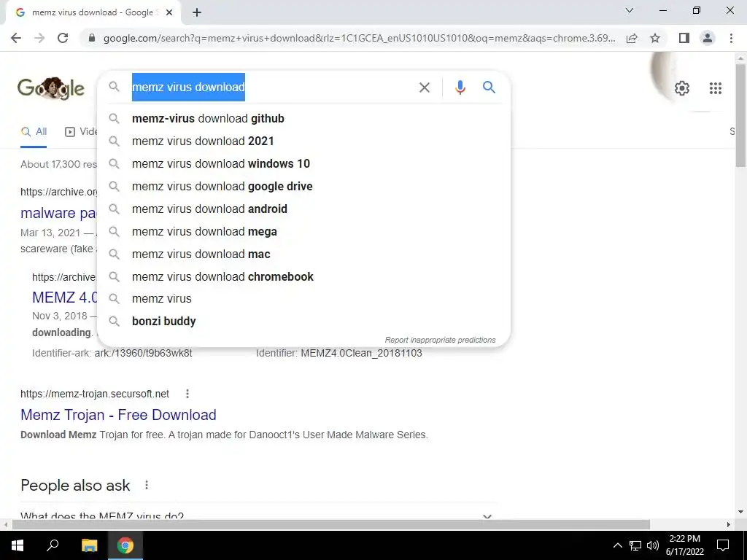Image resolution: width=747 pixels, height=560 pixels.
Task: Clear search text with X icon
Action: coord(424,87)
